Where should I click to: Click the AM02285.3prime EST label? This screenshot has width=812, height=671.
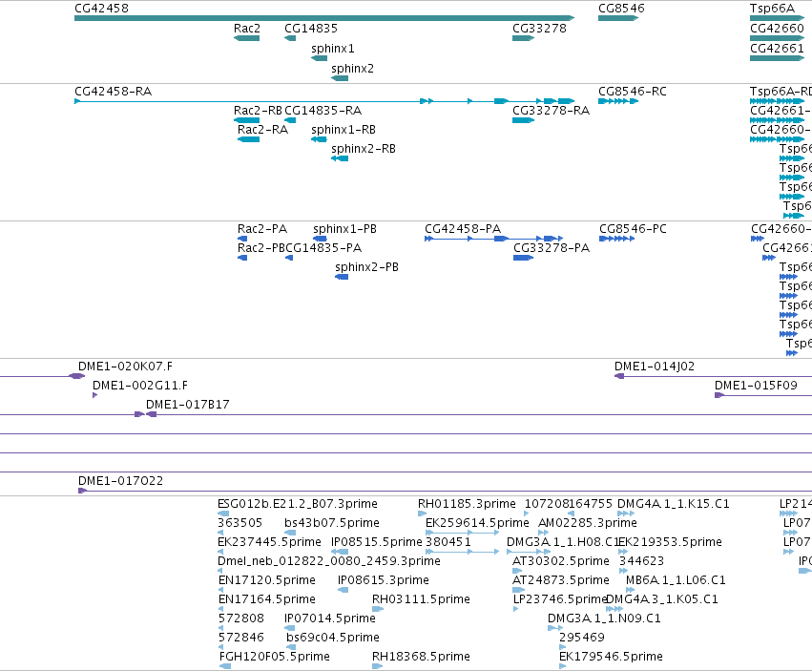pos(588,523)
